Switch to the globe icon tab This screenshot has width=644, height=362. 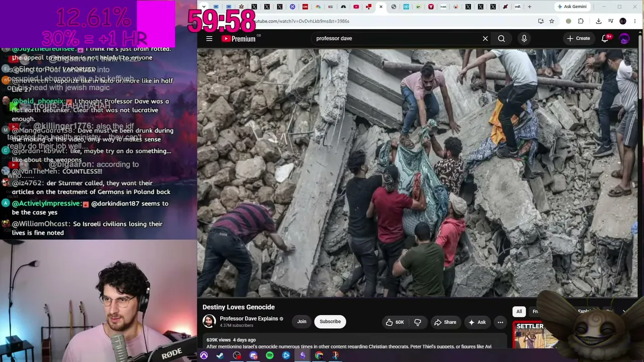click(393, 7)
